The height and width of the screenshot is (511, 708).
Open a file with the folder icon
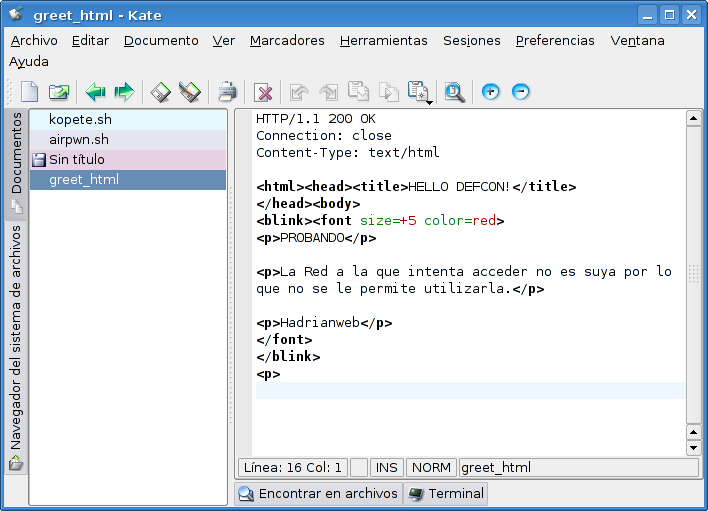coord(59,92)
